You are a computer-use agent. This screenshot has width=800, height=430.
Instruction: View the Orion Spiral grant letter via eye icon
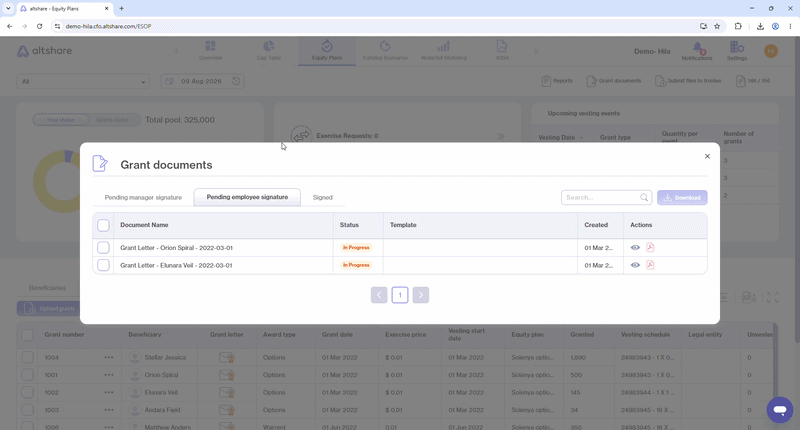[635, 247]
